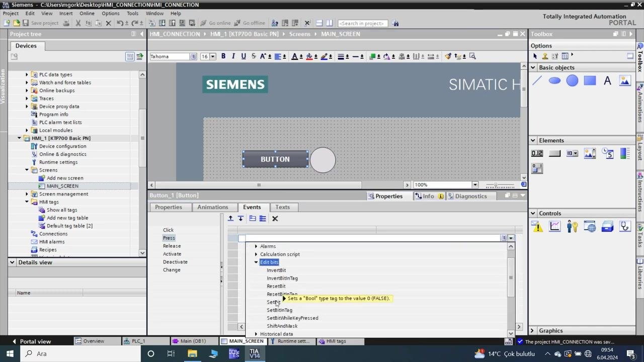Expand the Graphics palette
Screen dimensions: 644x362
(532, 331)
